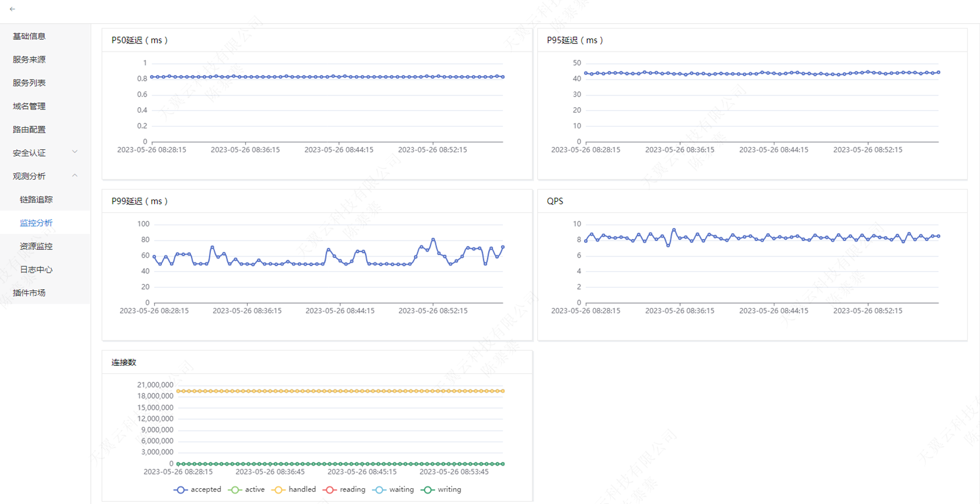Image resolution: width=980 pixels, height=504 pixels.
Task: Select 路由配置 in sidebar
Action: pos(29,130)
